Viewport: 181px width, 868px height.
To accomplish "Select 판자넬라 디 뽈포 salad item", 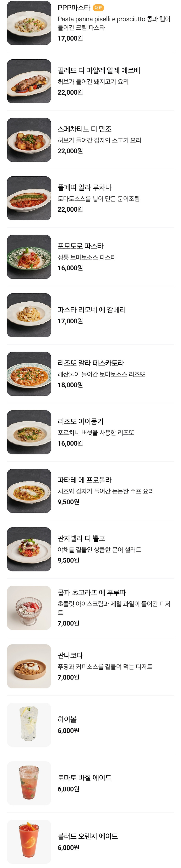I will click(x=90, y=549).
